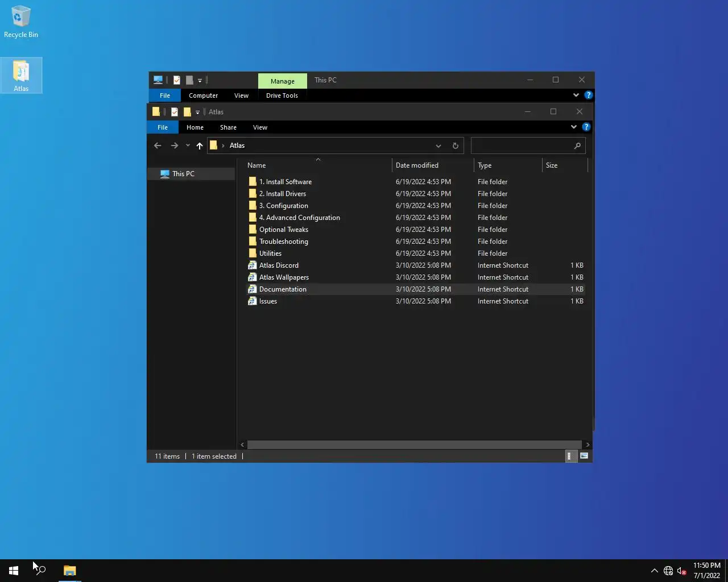The height and width of the screenshot is (582, 728).
Task: Expand the ribbon in Atlas window
Action: pos(574,127)
